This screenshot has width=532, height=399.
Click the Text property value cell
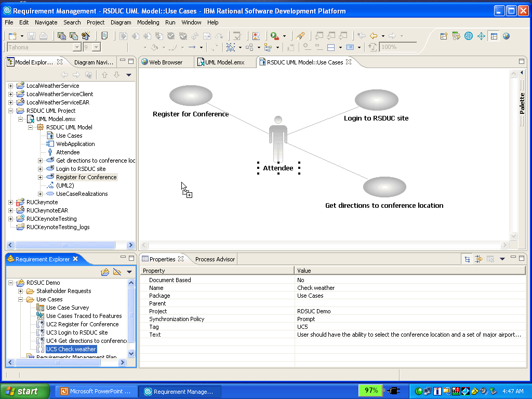pos(410,335)
